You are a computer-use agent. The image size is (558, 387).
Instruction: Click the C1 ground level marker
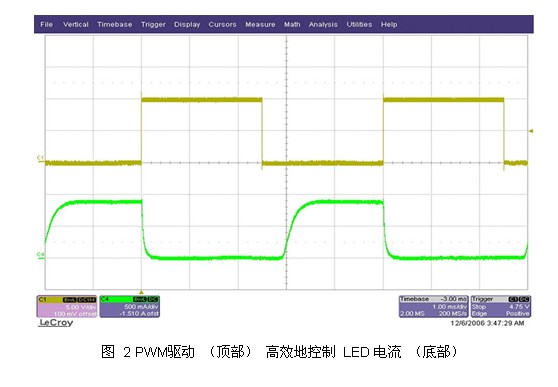40,158
